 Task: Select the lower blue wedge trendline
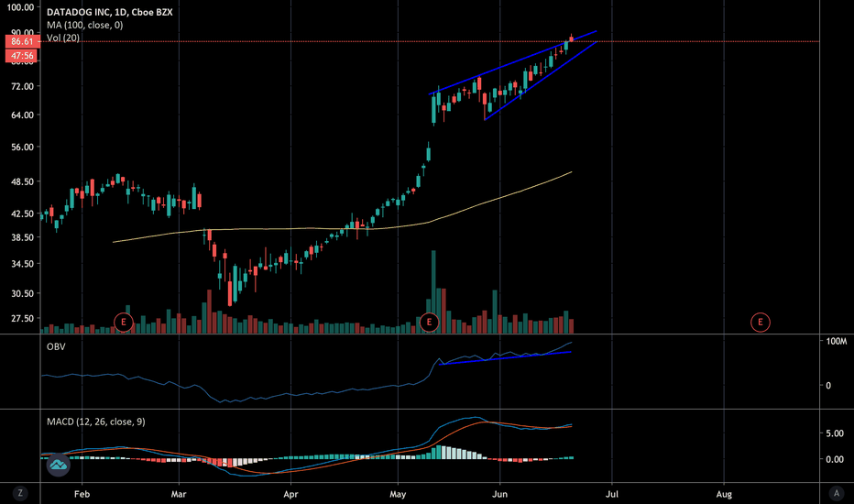click(x=541, y=81)
